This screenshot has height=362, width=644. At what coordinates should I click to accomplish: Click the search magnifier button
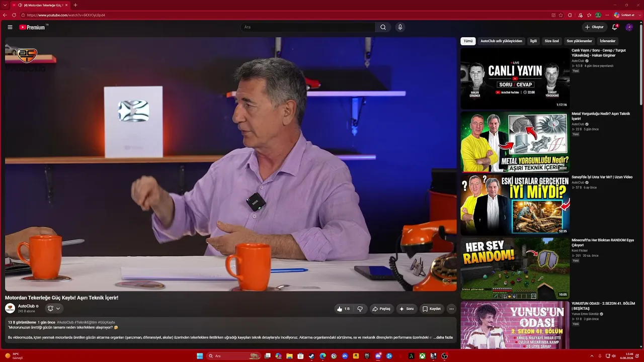(x=383, y=27)
